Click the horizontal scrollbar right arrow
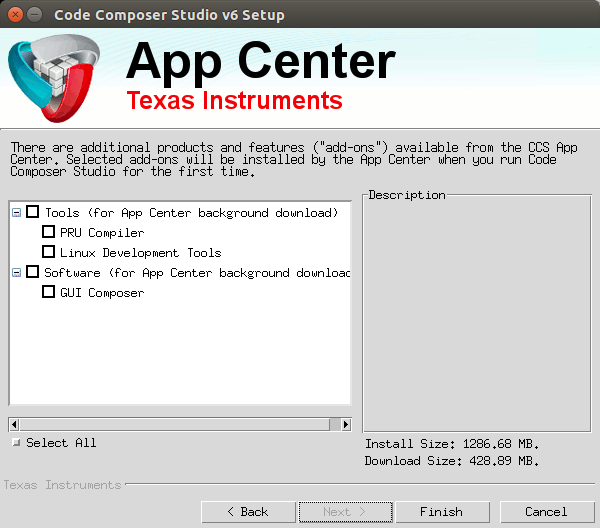 346,424
